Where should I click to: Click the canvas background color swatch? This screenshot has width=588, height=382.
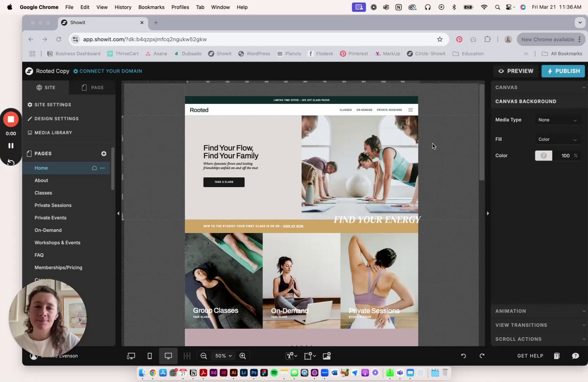[x=543, y=156]
